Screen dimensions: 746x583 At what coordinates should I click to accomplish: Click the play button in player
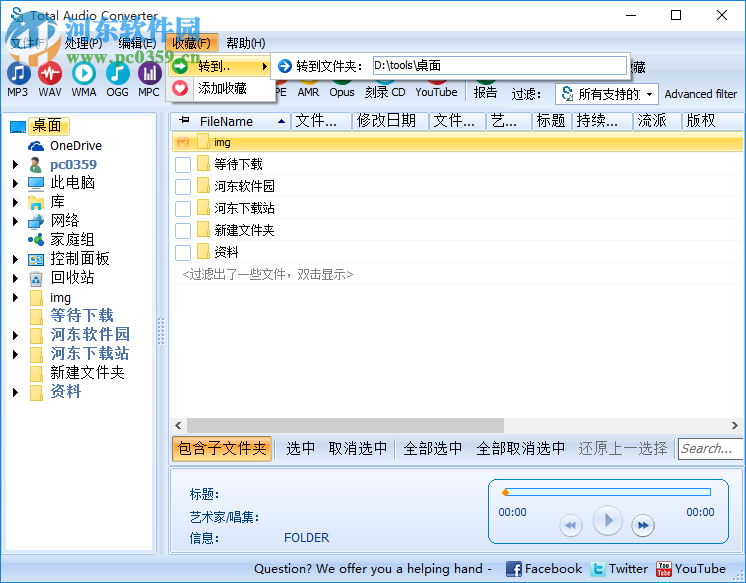click(608, 521)
